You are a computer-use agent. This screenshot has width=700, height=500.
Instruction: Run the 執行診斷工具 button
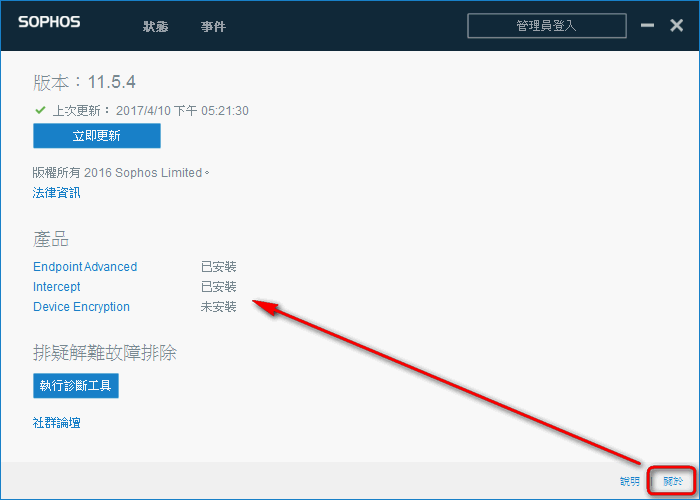pyautogui.click(x=75, y=385)
